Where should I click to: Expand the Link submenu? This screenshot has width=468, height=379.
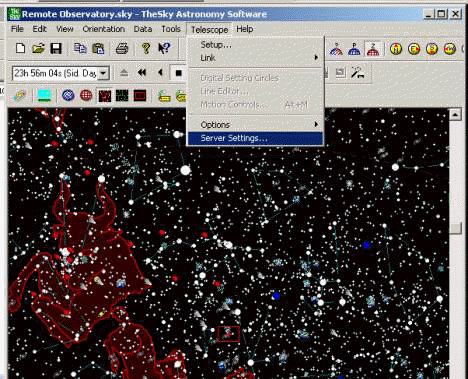(256, 58)
